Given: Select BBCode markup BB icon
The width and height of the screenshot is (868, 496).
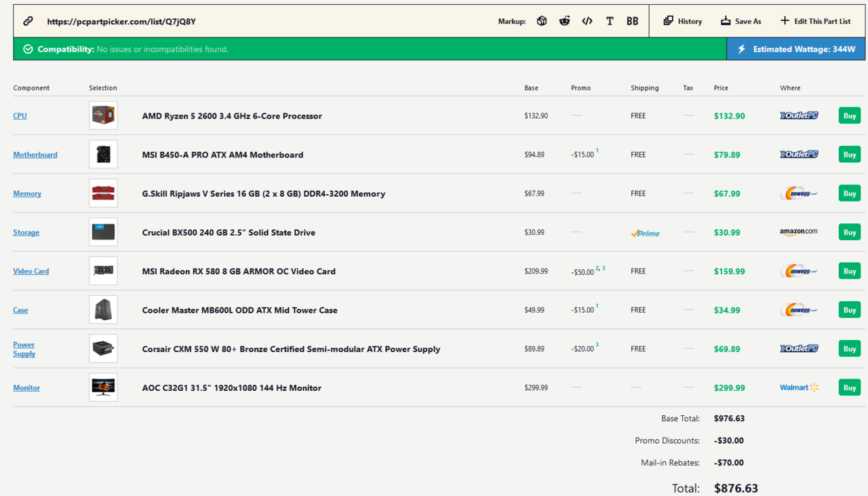Looking at the screenshot, I should point(632,21).
